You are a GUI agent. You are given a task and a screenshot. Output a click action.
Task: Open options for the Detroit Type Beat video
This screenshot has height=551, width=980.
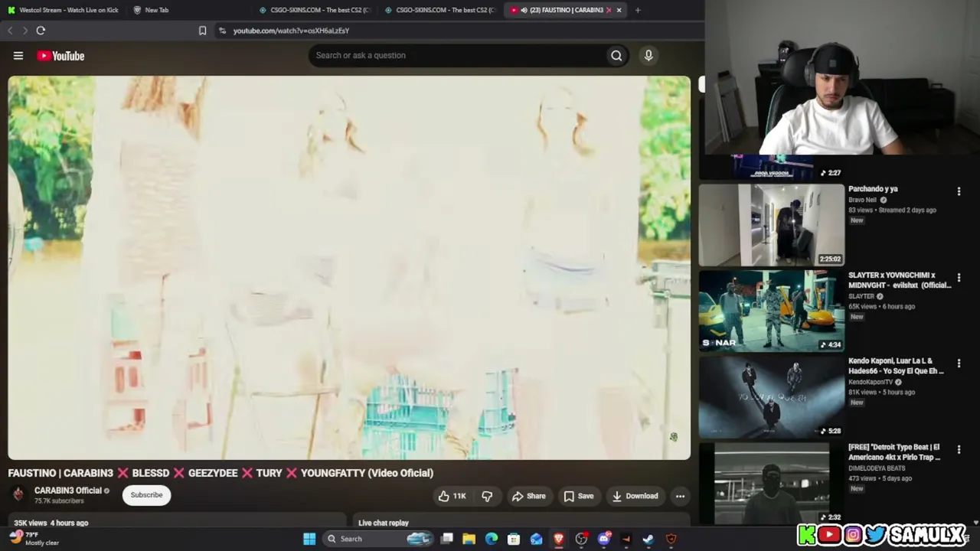point(959,450)
